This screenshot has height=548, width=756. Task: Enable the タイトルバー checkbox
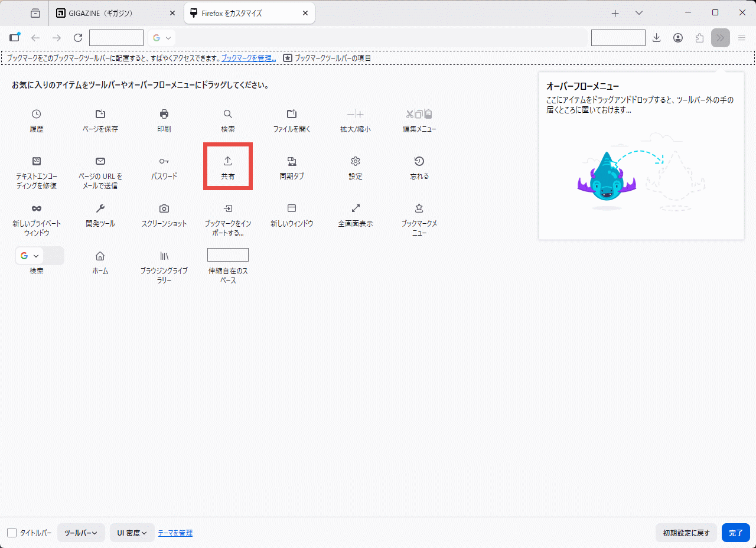pyautogui.click(x=12, y=533)
